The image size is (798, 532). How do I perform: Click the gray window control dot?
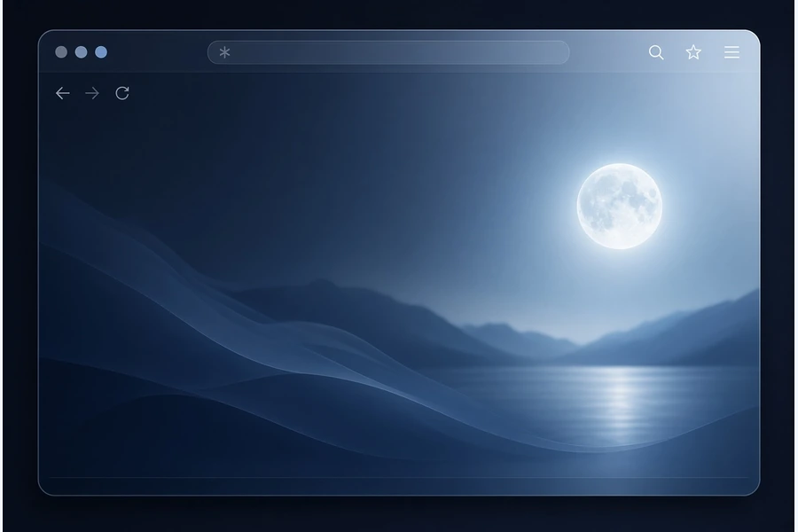coord(61,52)
